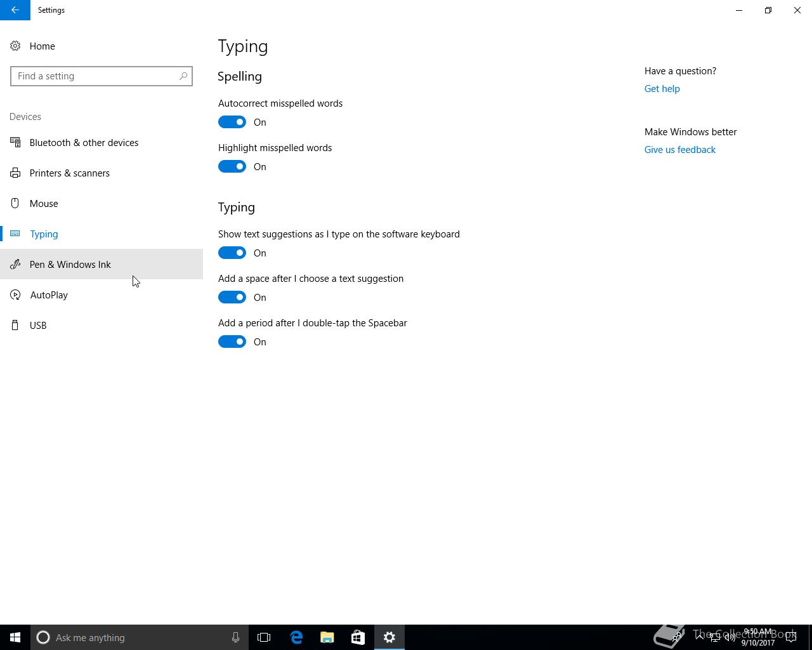Click the Cortana microphone icon
812x650 pixels.
click(235, 637)
